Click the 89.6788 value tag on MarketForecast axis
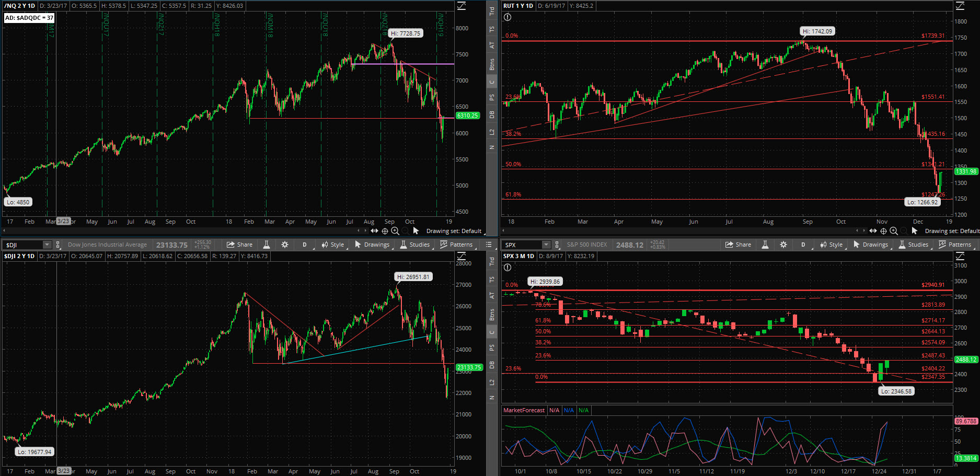Viewport: 980px width, 476px height. click(966, 421)
